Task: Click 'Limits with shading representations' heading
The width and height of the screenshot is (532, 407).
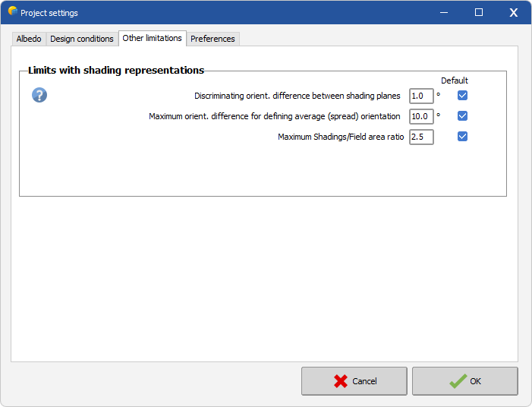Action: (116, 71)
